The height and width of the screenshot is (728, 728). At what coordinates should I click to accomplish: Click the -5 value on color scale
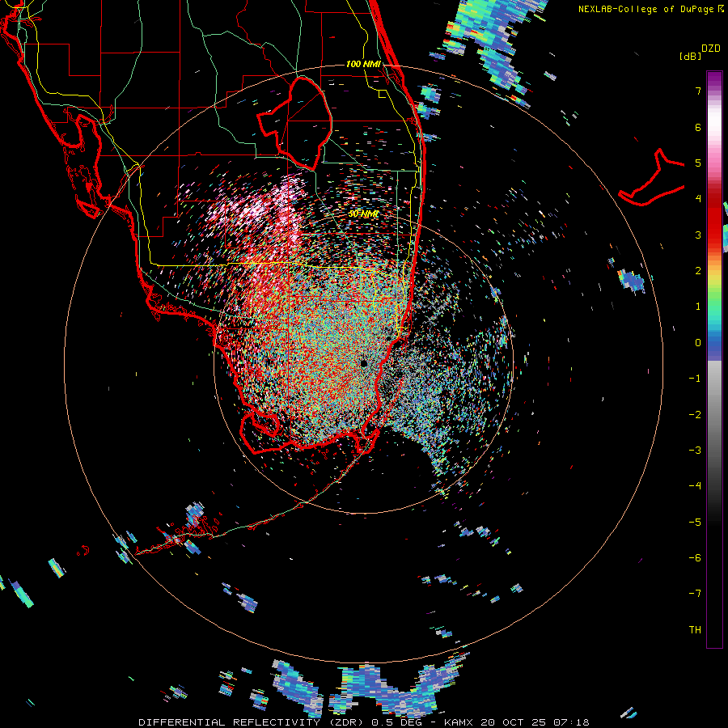[x=695, y=523]
